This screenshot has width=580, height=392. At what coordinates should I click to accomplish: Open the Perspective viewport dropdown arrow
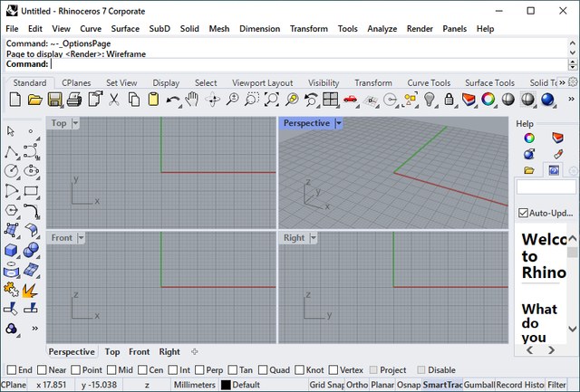pyautogui.click(x=339, y=123)
